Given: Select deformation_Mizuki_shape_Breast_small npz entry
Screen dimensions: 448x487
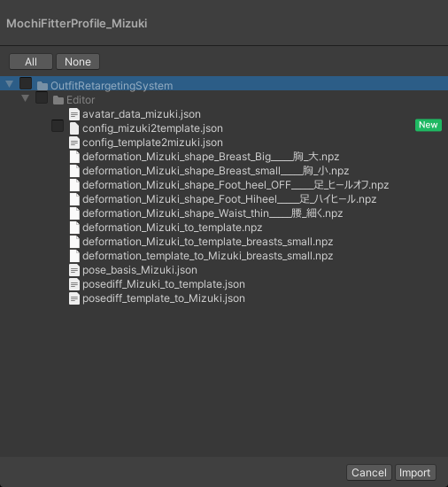Looking at the screenshot, I should point(215,171).
